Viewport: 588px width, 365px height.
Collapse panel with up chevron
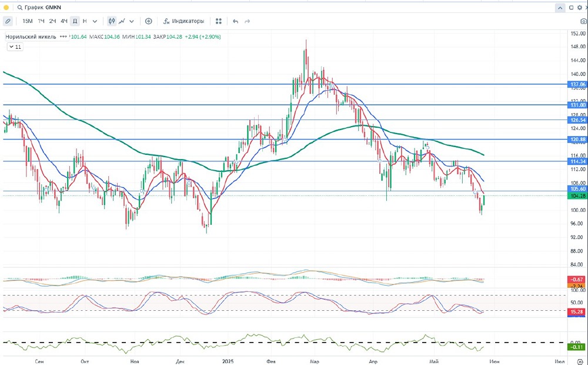pos(560,8)
